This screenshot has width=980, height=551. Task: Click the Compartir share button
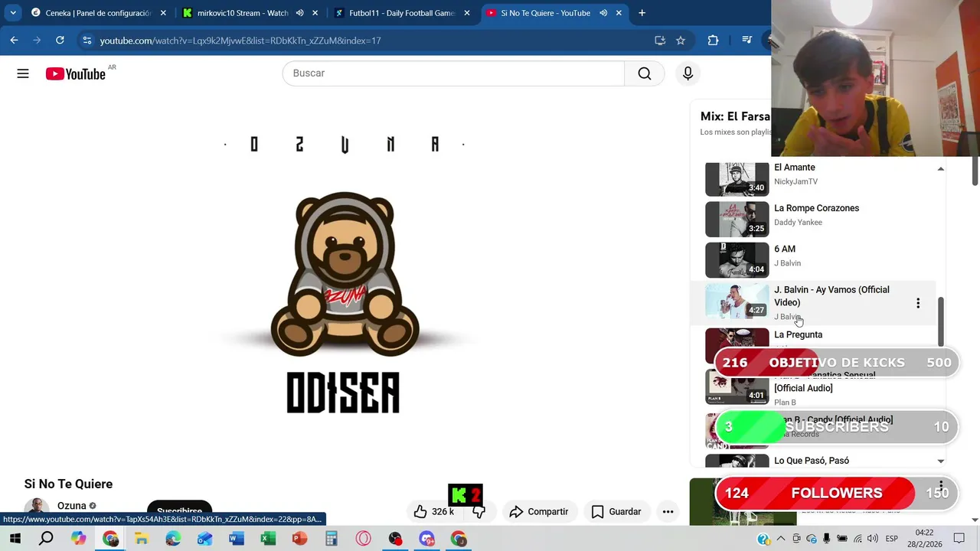(x=539, y=511)
